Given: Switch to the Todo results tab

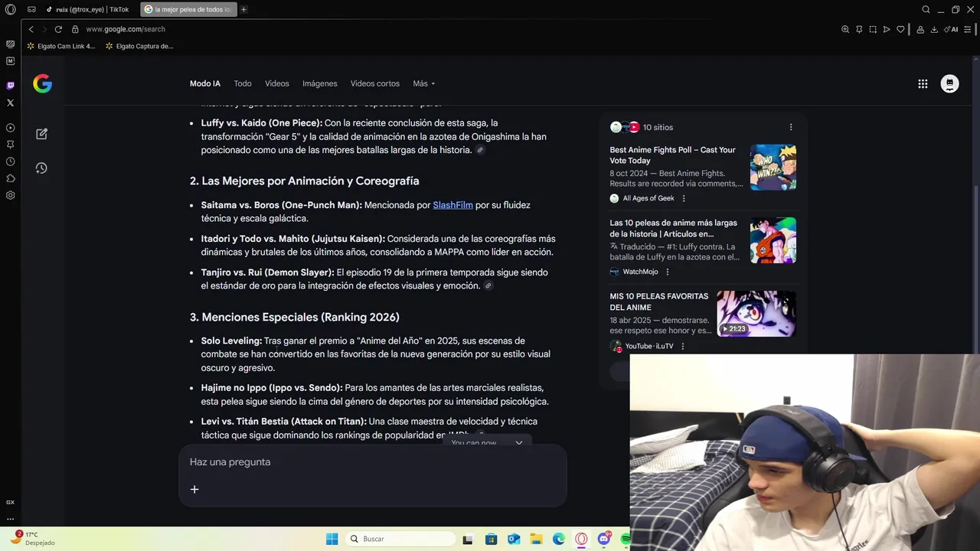Looking at the screenshot, I should click(243, 83).
